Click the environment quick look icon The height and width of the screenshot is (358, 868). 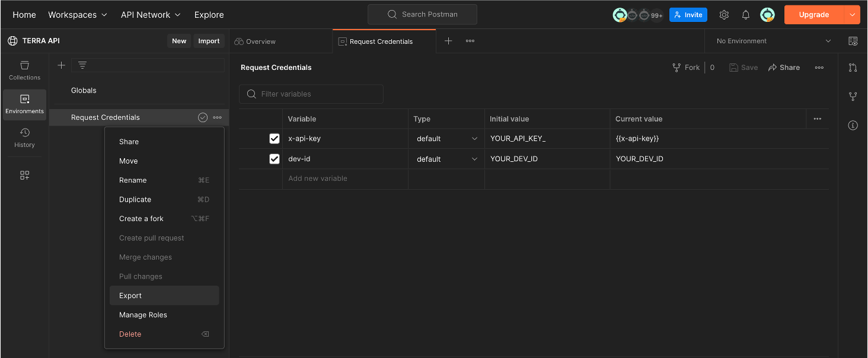point(853,41)
